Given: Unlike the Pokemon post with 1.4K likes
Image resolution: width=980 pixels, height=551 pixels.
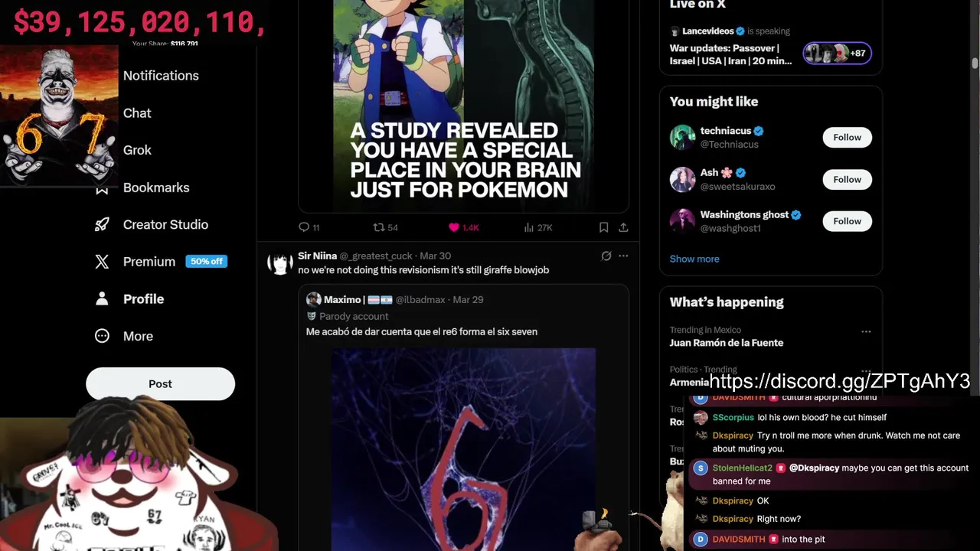Looking at the screenshot, I should pyautogui.click(x=463, y=227).
